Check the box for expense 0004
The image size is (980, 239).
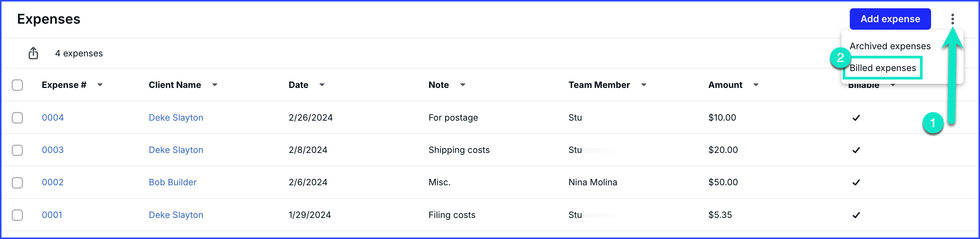coord(17,117)
